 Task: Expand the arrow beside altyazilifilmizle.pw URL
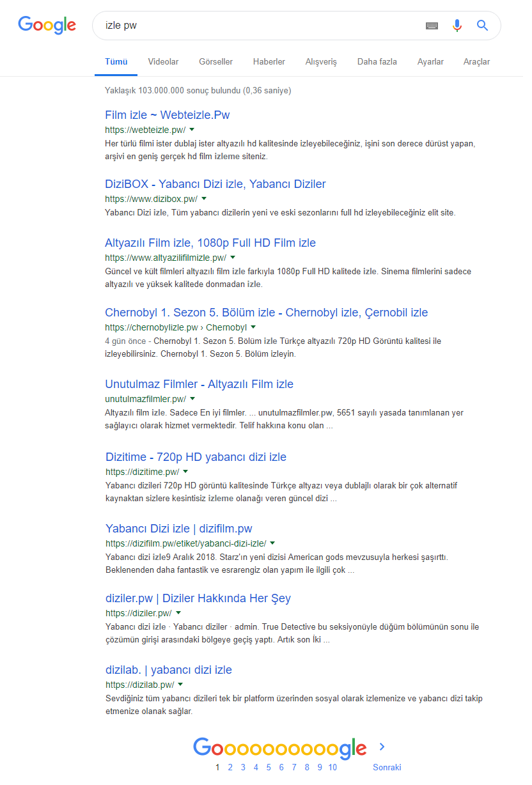click(233, 257)
